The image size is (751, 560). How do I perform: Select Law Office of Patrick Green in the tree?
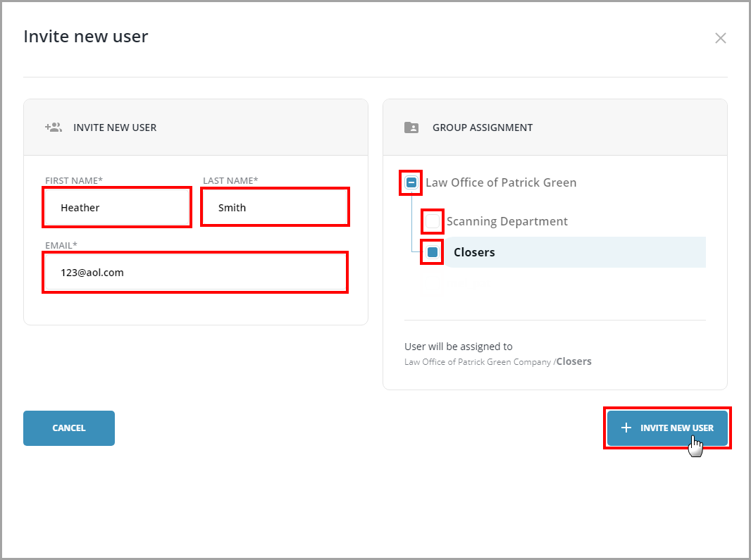click(x=501, y=182)
